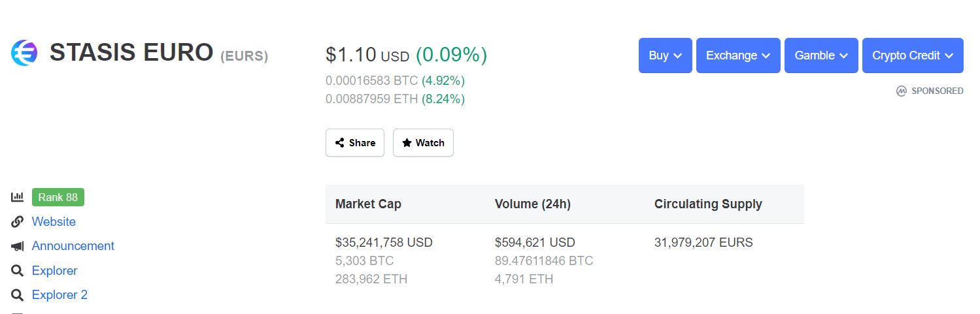The image size is (980, 314).
Task: Click the STASIS EURO coin logo
Action: click(24, 53)
